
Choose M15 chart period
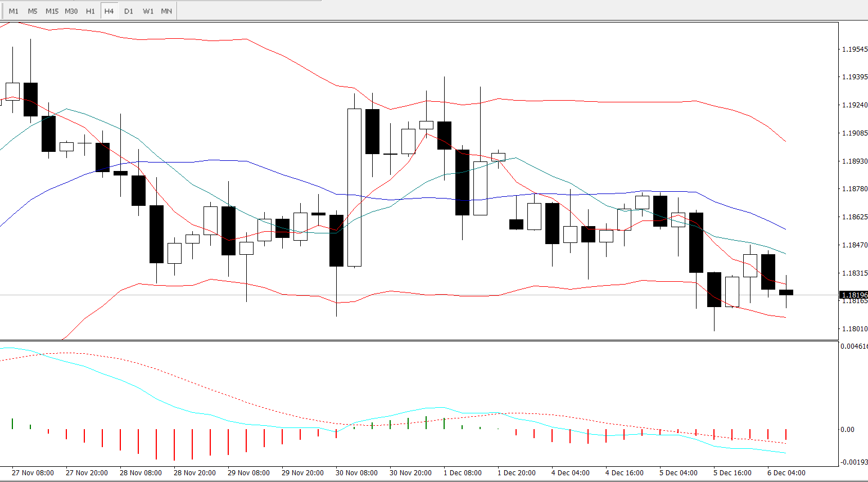(52, 11)
